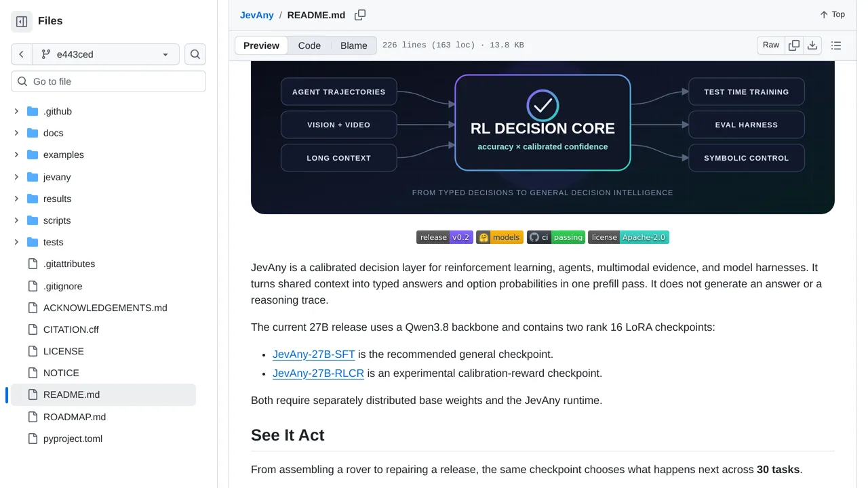The height and width of the screenshot is (488, 868).
Task: Open the RL Decision Core banner image
Action: (x=542, y=138)
